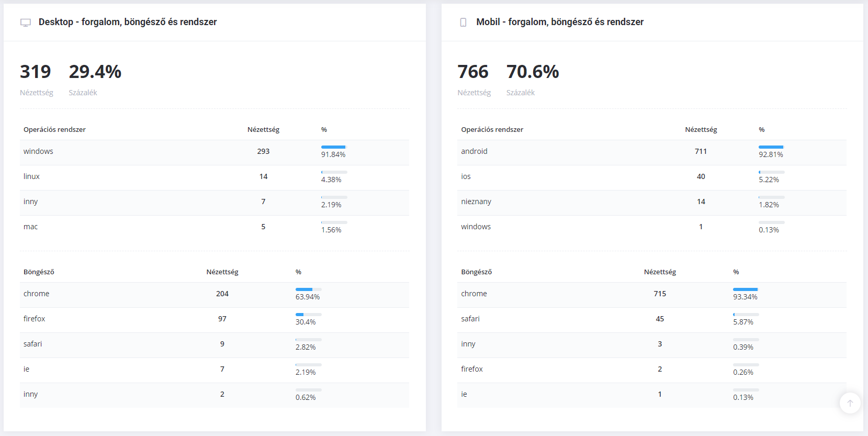
Task: Click the desktop monitor icon in header
Action: click(x=26, y=23)
